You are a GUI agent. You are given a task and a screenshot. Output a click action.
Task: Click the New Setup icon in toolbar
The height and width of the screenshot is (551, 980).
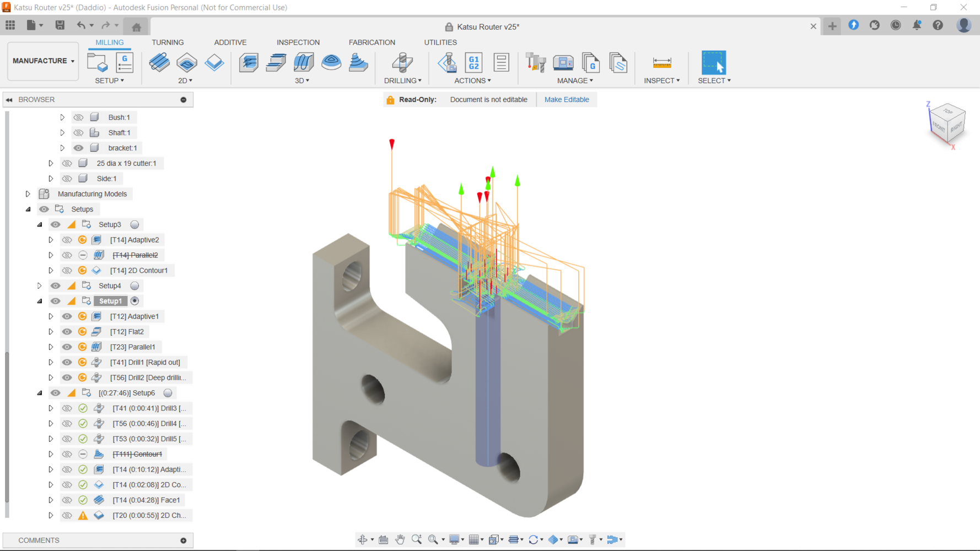point(98,63)
